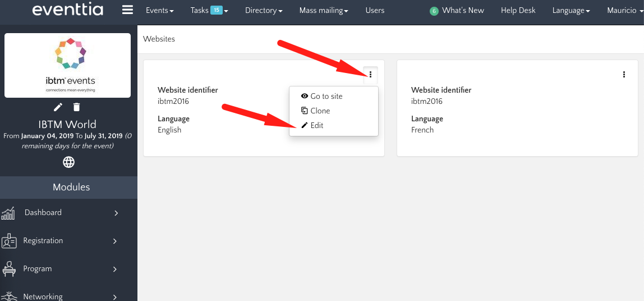Select Go to site from menu
This screenshot has width=644, height=301.
click(x=326, y=96)
